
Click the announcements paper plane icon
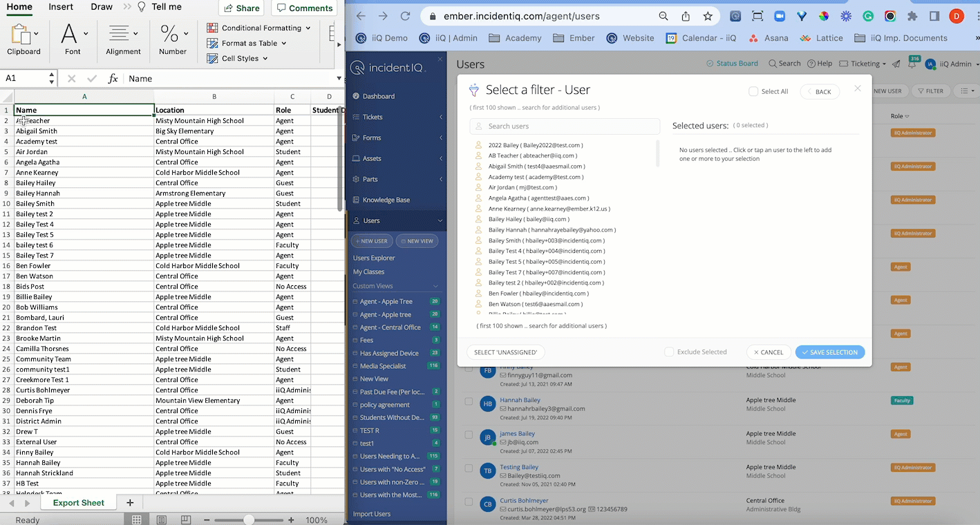(x=896, y=64)
